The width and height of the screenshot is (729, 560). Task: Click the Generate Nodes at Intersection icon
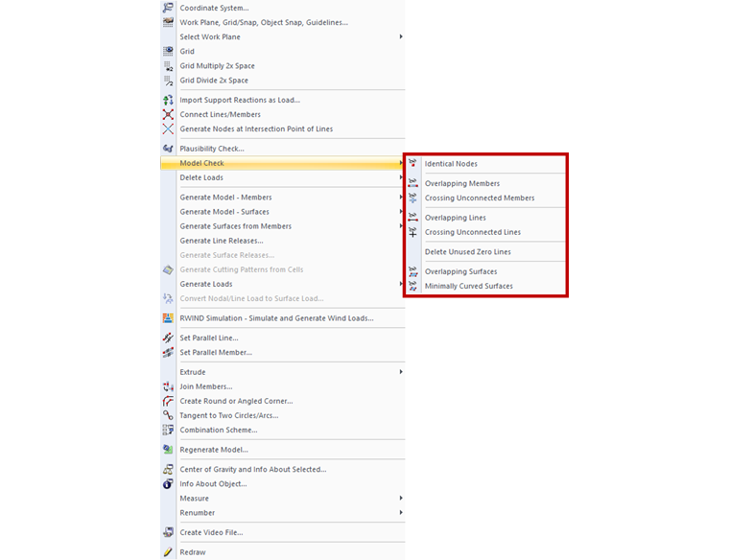(x=168, y=128)
